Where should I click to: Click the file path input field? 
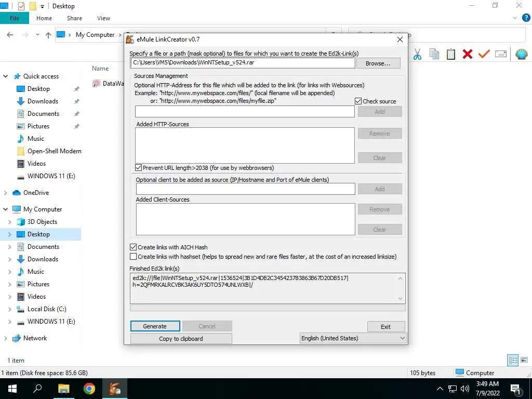pyautogui.click(x=243, y=63)
